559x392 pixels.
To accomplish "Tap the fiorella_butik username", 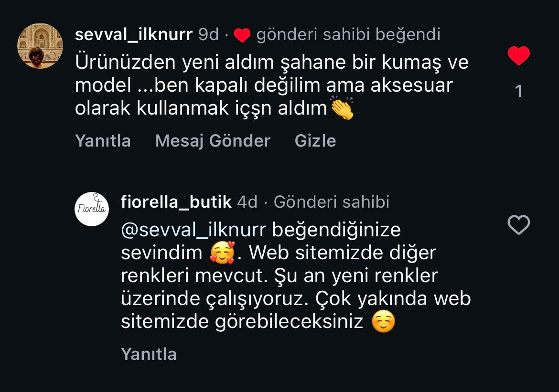I will (176, 202).
